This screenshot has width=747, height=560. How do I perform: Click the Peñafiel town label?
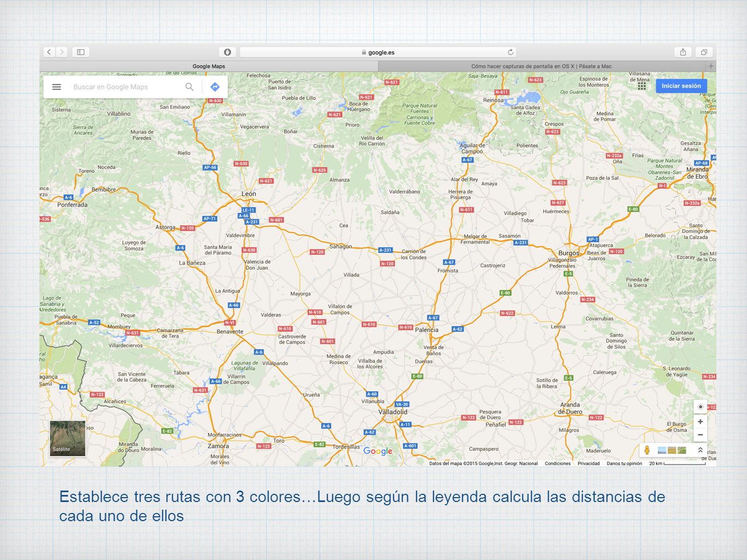point(496,424)
